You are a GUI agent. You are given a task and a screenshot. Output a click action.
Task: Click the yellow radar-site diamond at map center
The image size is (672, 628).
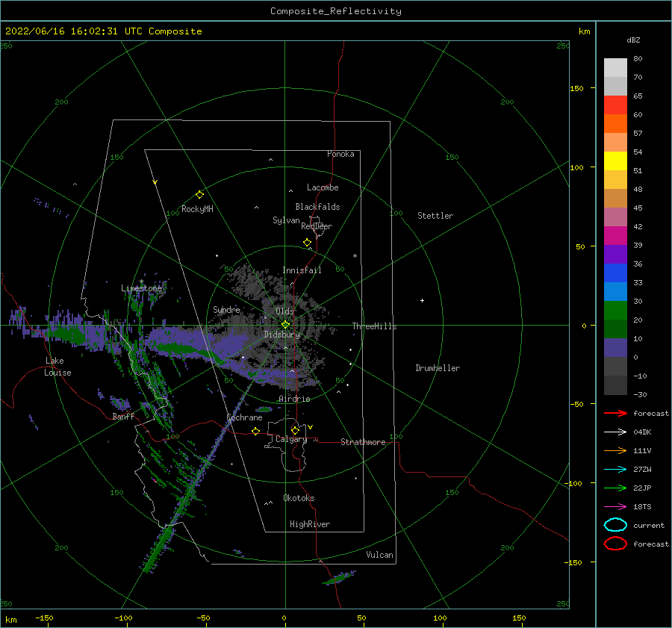tap(285, 325)
